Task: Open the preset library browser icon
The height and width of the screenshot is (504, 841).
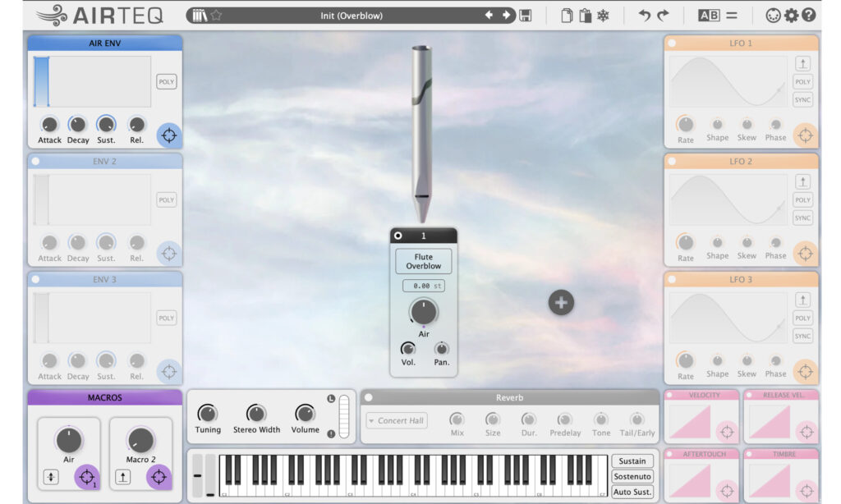Action: pos(200,16)
